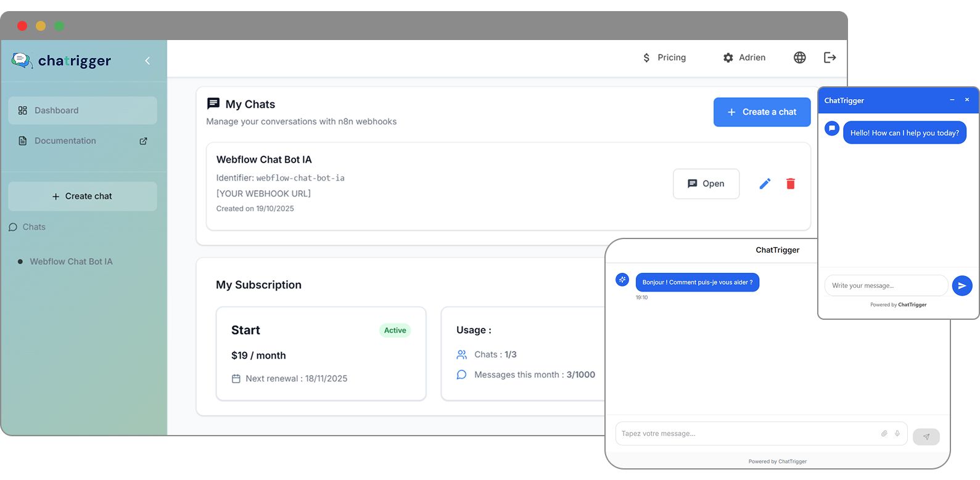The image size is (980, 480).
Task: Click the globe language icon
Action: (799, 57)
